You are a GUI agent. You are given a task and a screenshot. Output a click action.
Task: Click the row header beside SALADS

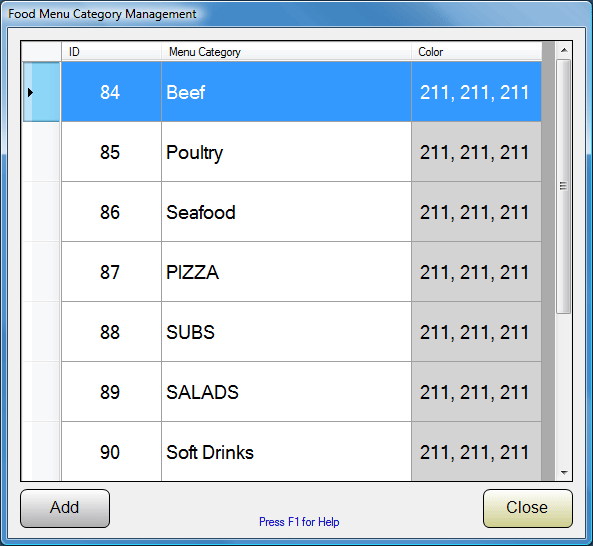click(x=41, y=392)
